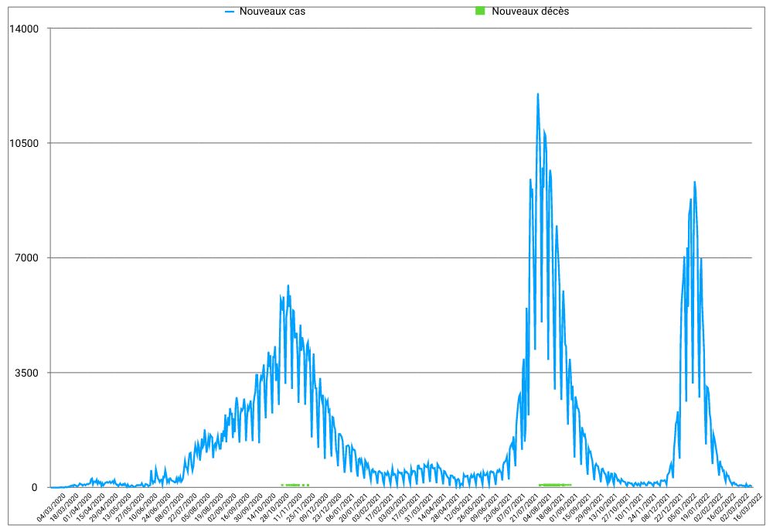Click the blue Nouveaux cas legend line marker
The width and height of the screenshot is (773, 532).
tap(230, 12)
